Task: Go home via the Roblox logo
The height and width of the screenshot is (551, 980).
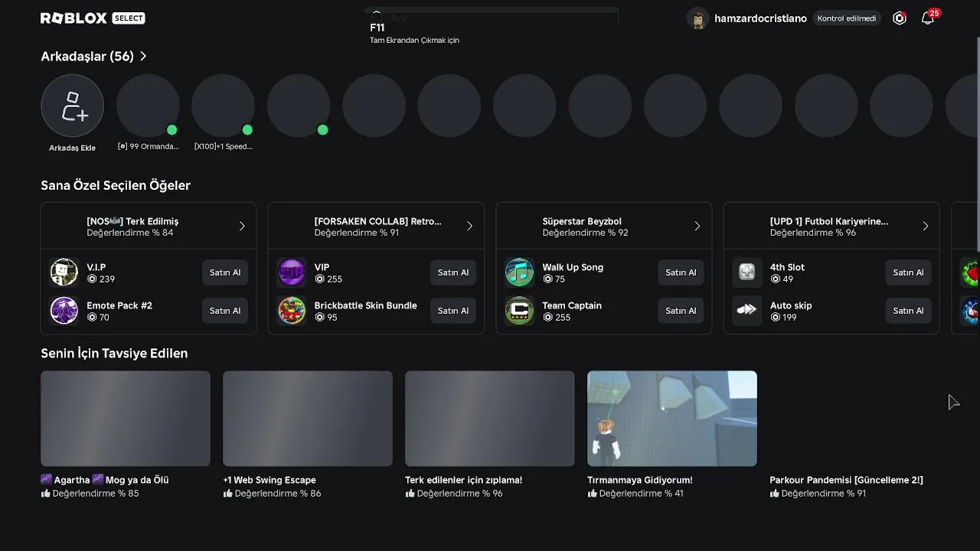Action: [x=73, y=18]
